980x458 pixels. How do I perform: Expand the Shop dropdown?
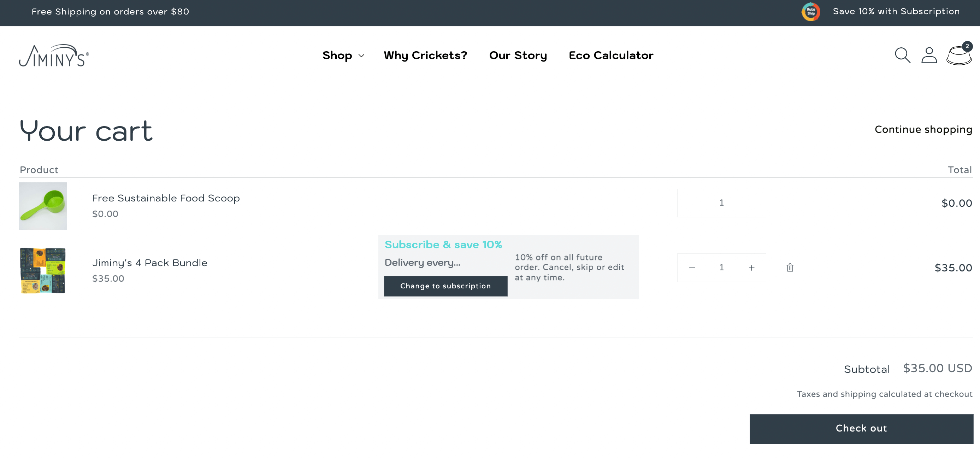coord(343,55)
